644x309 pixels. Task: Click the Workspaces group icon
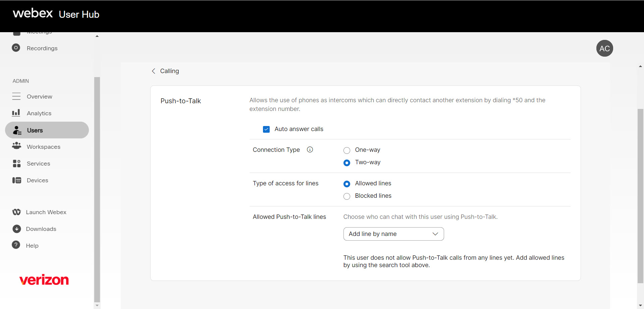tap(16, 146)
